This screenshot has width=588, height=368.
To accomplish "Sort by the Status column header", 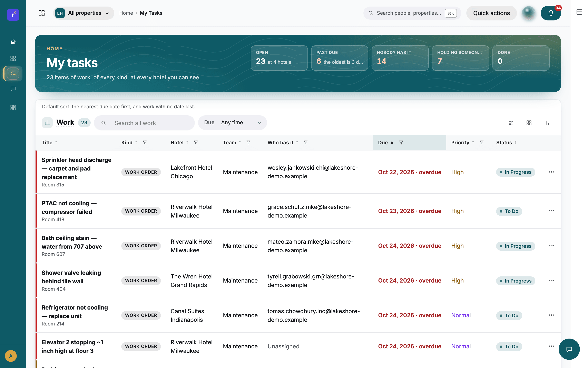I will pyautogui.click(x=506, y=143).
